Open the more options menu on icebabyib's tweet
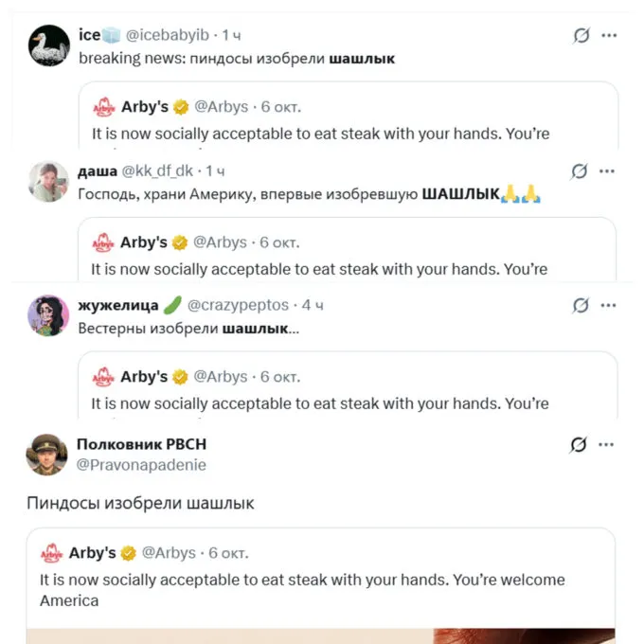This screenshot has width=644, height=644. (609, 36)
